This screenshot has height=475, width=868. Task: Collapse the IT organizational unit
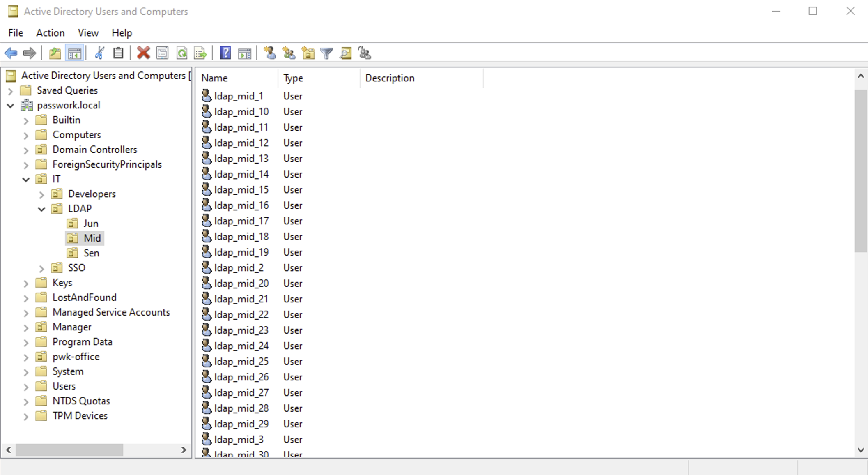tap(26, 180)
